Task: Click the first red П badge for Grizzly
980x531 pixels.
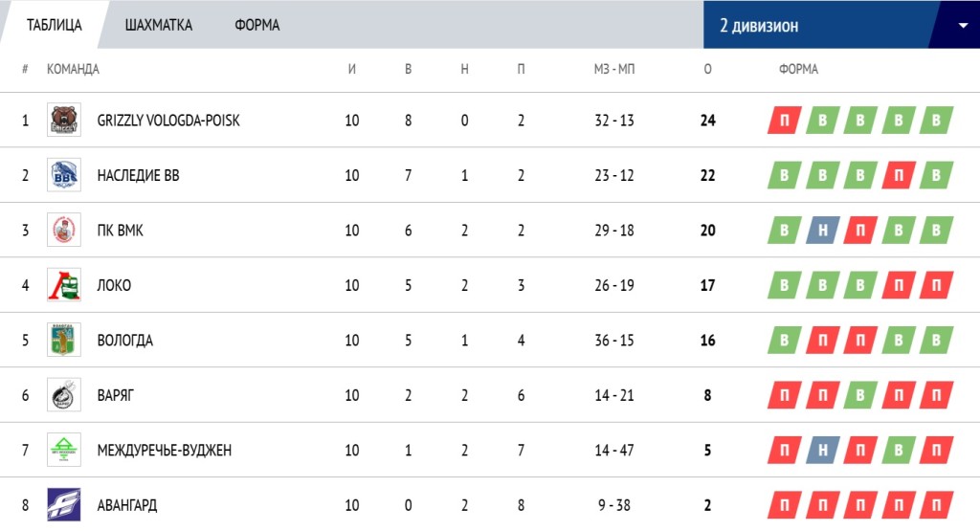Action: click(x=785, y=120)
